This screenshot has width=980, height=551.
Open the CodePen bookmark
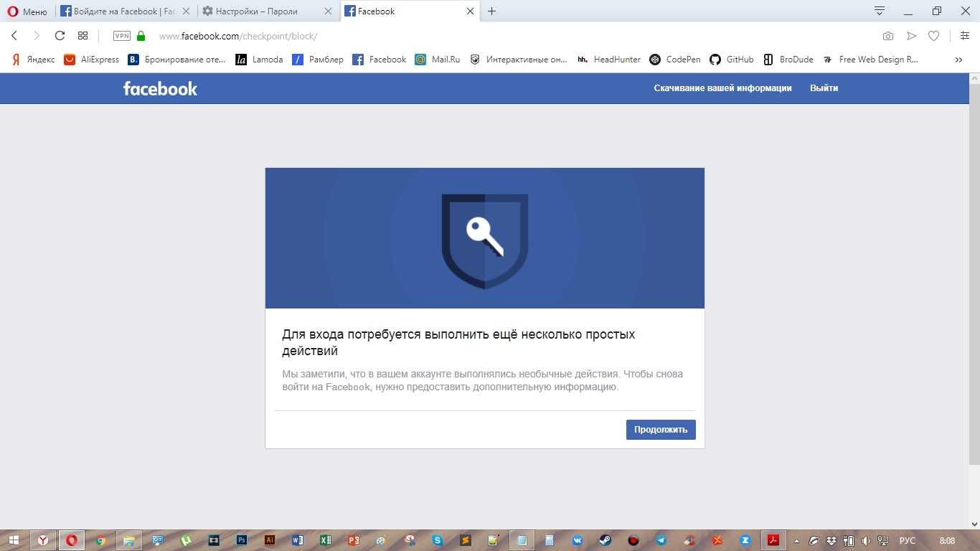674,60
